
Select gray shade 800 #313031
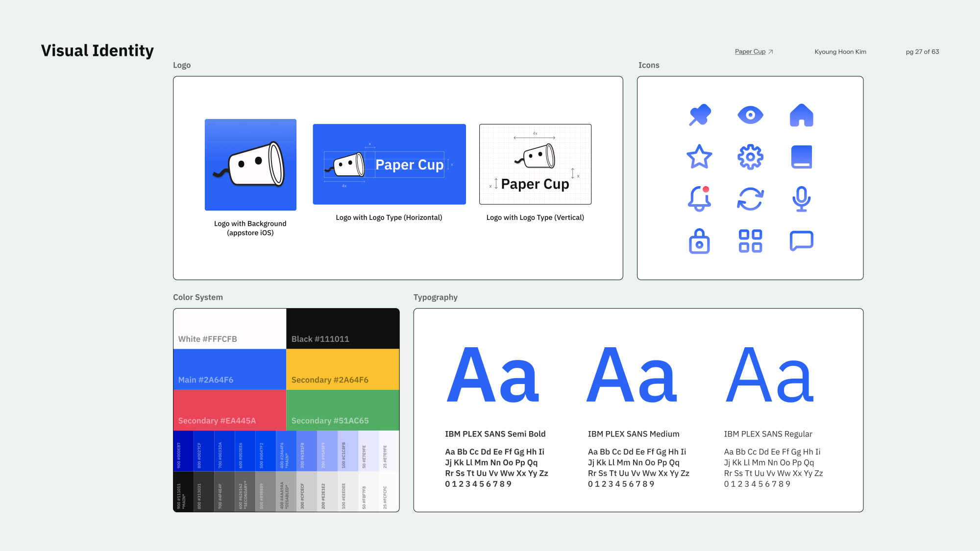coord(204,491)
